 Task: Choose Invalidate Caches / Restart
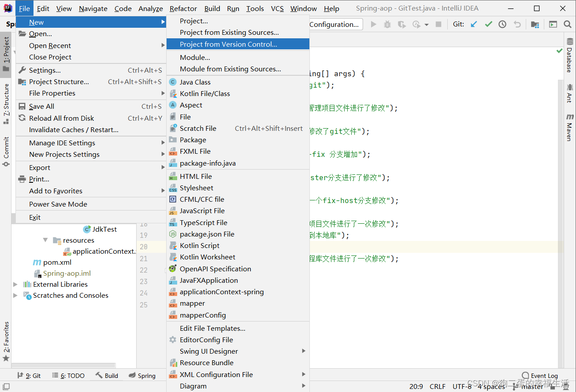91,129
